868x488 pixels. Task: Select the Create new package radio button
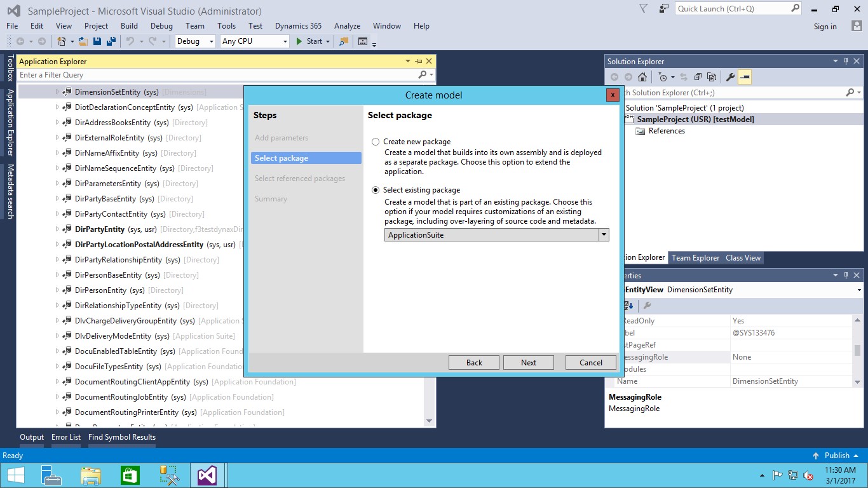pos(376,142)
